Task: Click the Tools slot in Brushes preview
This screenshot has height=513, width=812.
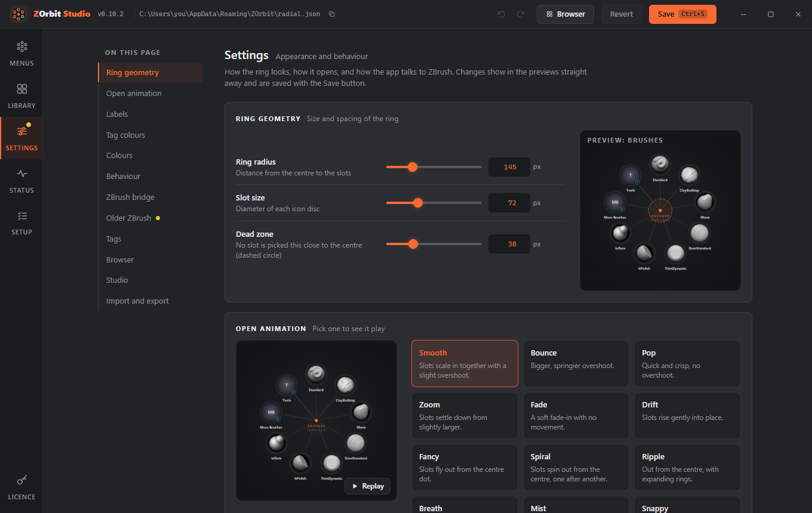Action: click(630, 175)
